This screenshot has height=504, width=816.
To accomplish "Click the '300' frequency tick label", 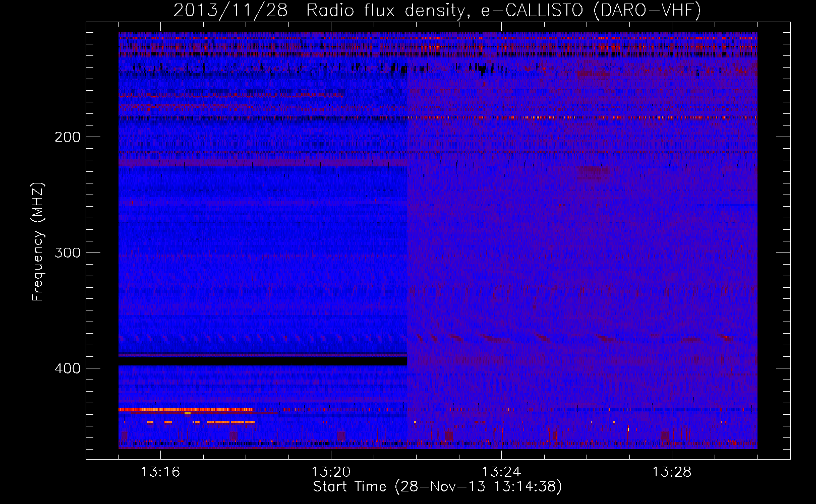I will tap(68, 253).
